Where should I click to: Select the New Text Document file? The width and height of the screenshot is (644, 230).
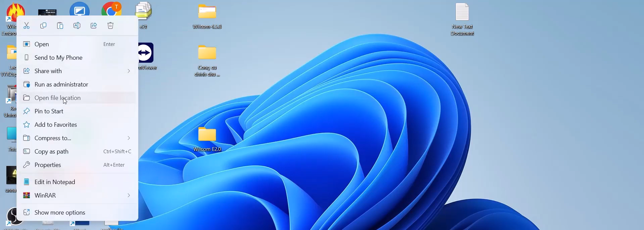pos(463,19)
